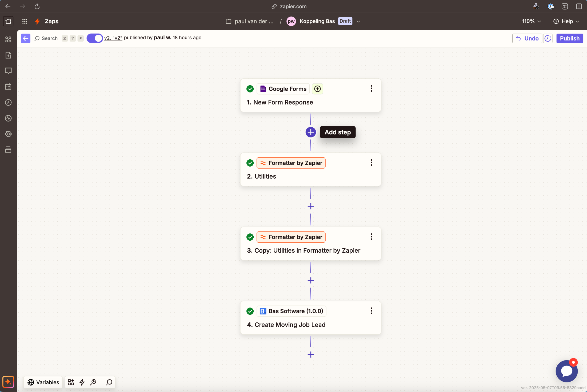Click the auto-layout grid icon in bottom toolbar
Screen dimensions: 587x392
[71, 382]
